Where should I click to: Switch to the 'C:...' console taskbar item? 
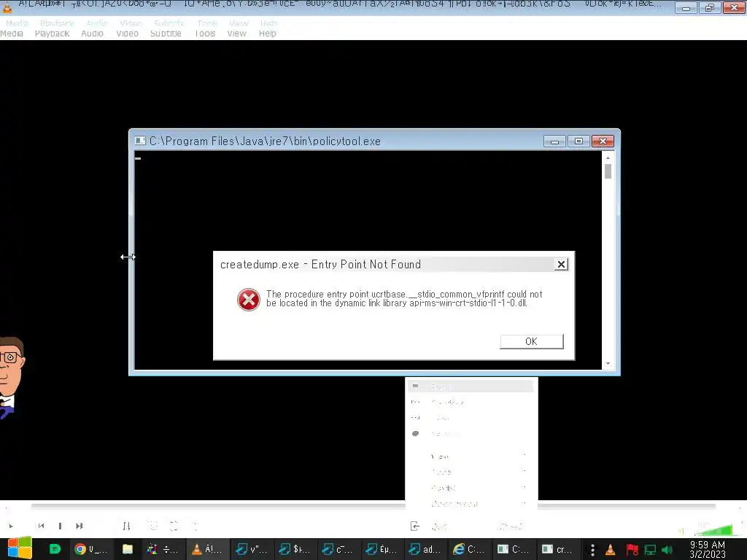point(512,549)
